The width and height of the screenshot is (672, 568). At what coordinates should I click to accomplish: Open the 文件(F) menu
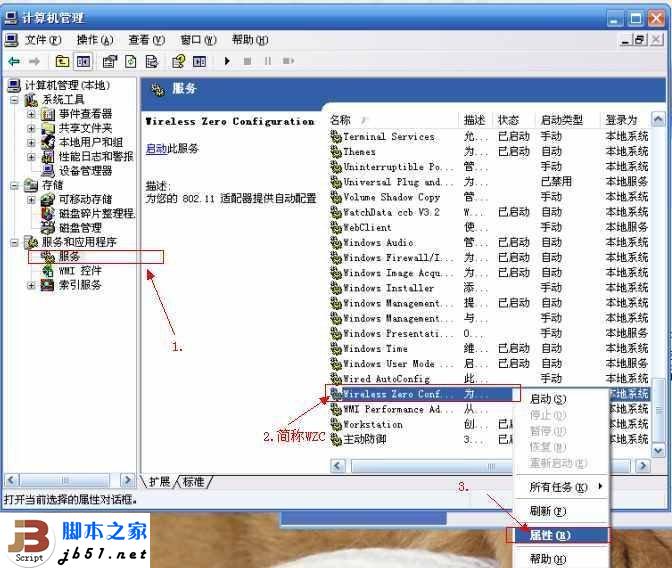point(43,40)
